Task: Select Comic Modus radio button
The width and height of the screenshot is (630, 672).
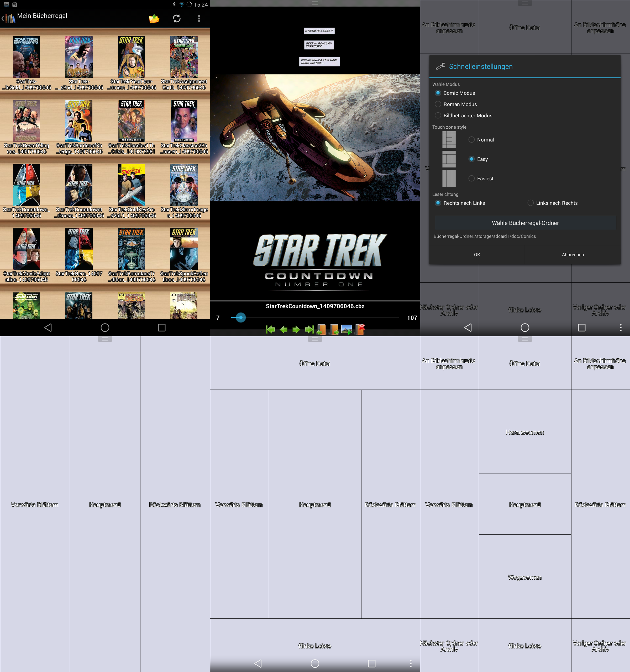Action: pos(438,93)
